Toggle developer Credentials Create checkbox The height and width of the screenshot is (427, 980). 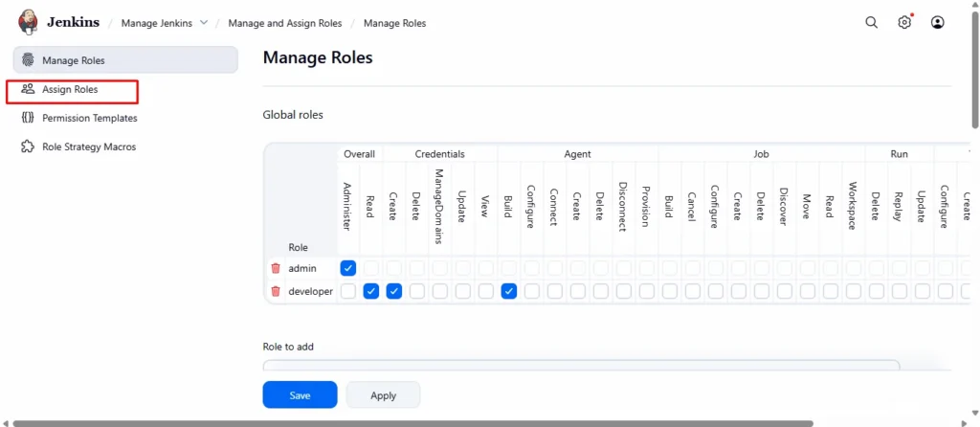click(394, 291)
